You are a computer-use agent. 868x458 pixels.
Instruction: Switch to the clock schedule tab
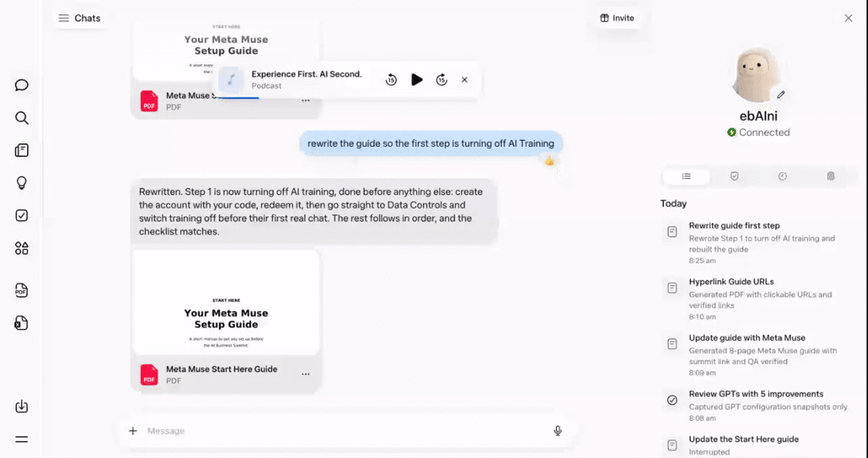782,176
